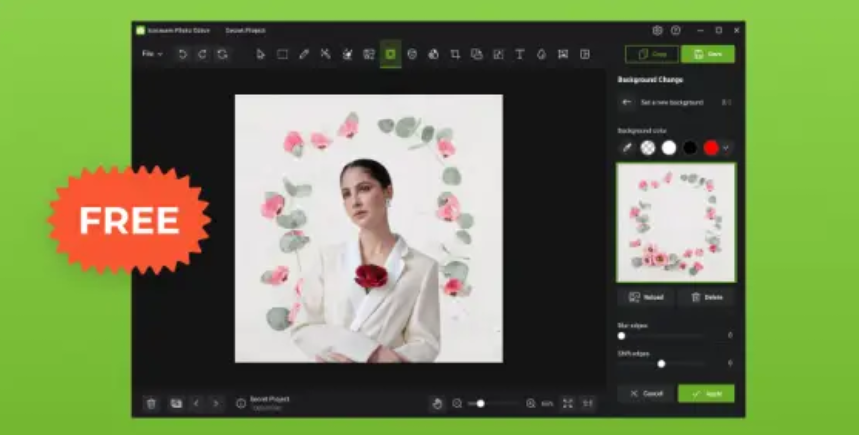Redo the last undone action
The width and height of the screenshot is (859, 435).
[202, 54]
